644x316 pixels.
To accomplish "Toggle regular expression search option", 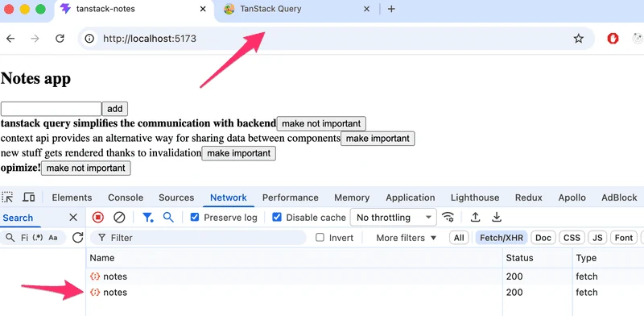I will 37,238.
